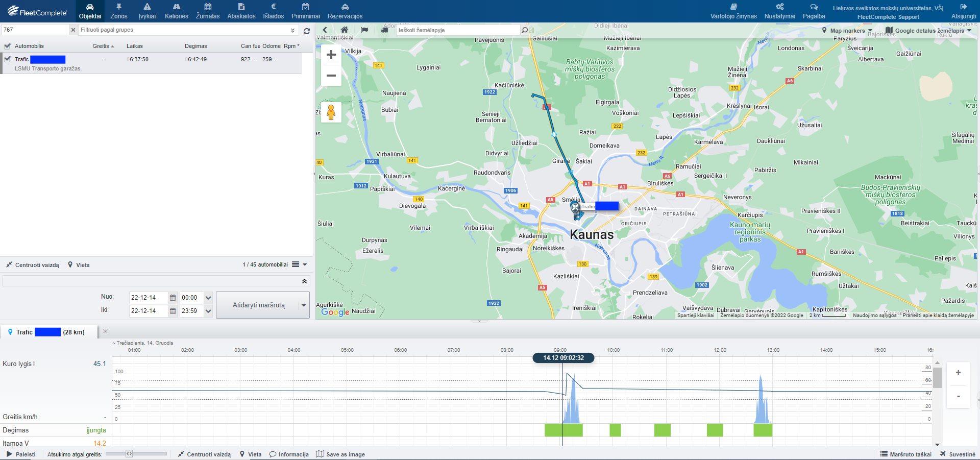Click FleetComplete Support link
Screen dimensions: 980x460
click(x=888, y=17)
